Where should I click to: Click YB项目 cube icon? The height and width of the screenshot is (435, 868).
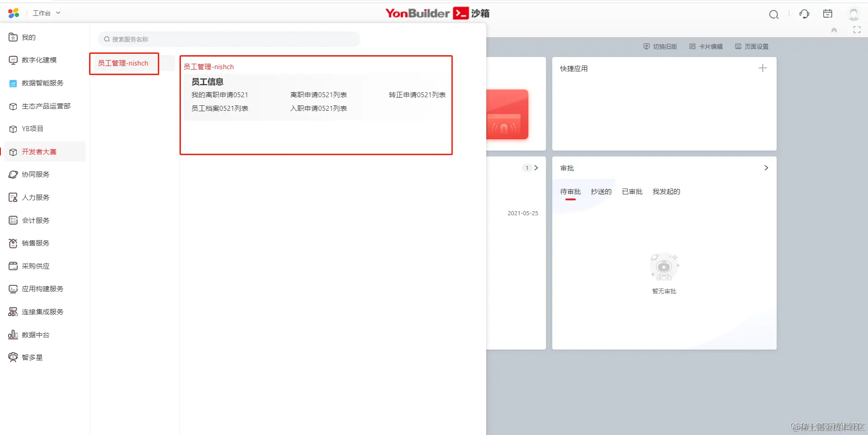click(x=13, y=129)
